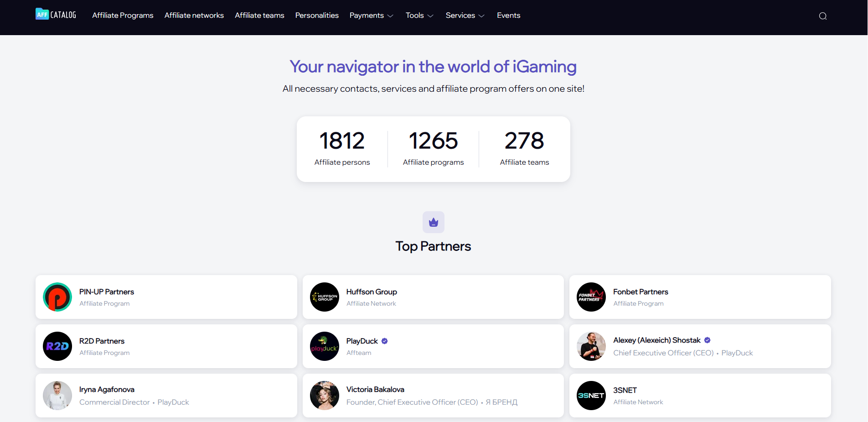Viewport: 868px width, 422px height.
Task: Click the crown icon above Top Partners
Action: [433, 222]
